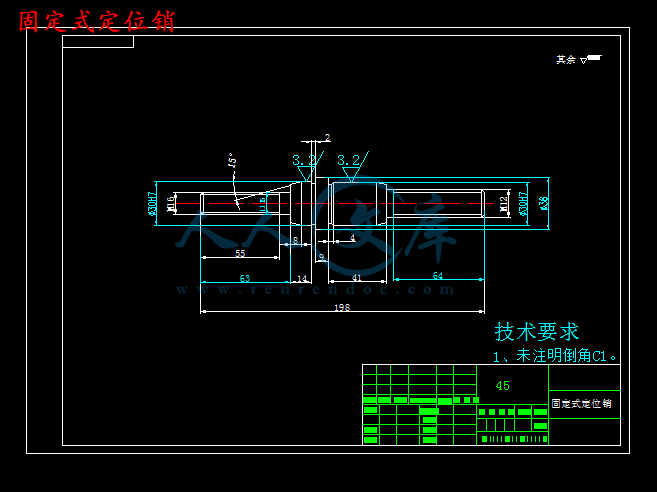Select the note 1、未注明倒角C1。

coord(555,356)
